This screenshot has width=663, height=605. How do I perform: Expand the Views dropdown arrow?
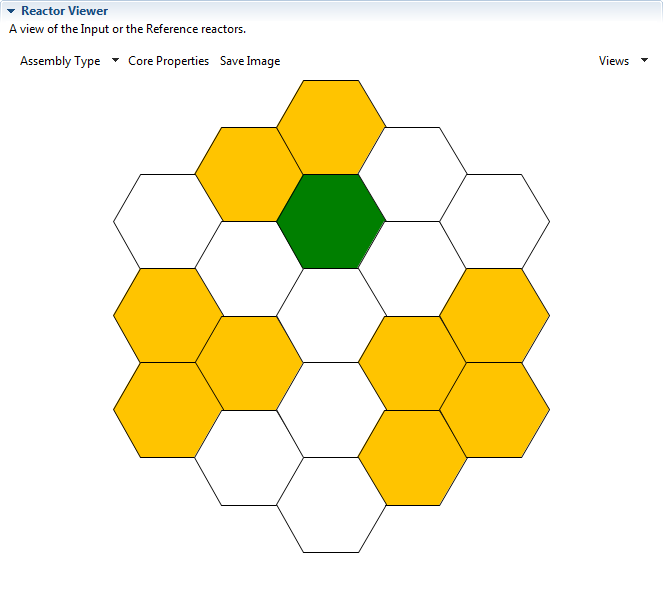click(x=644, y=60)
